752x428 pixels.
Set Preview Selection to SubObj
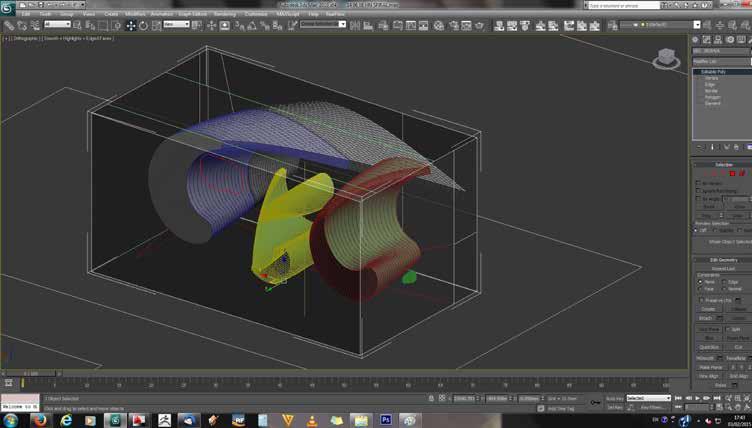(714, 230)
